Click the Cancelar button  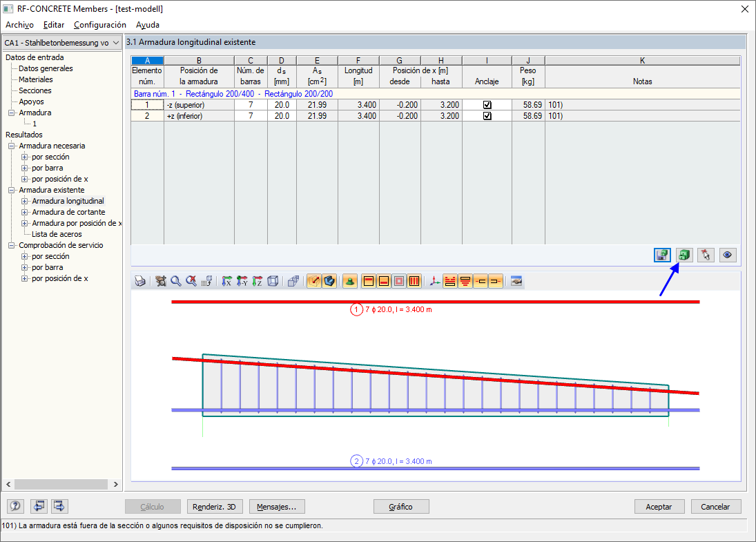click(x=715, y=507)
